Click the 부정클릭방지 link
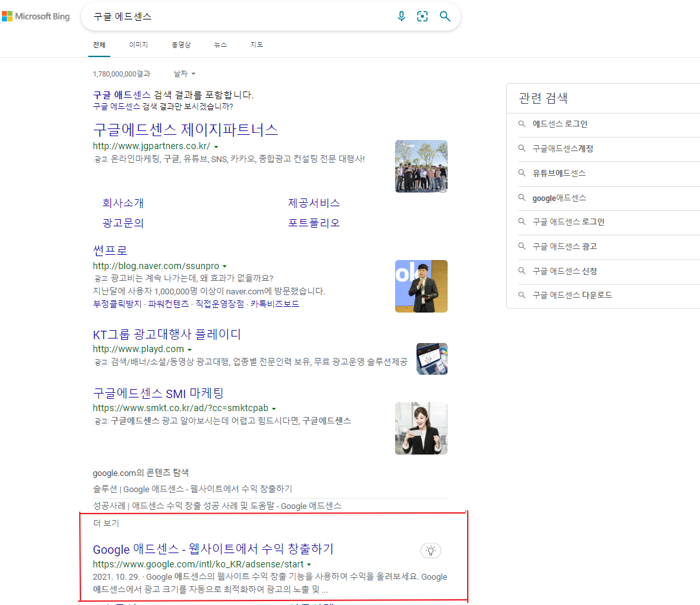The height and width of the screenshot is (605, 700). click(x=117, y=304)
